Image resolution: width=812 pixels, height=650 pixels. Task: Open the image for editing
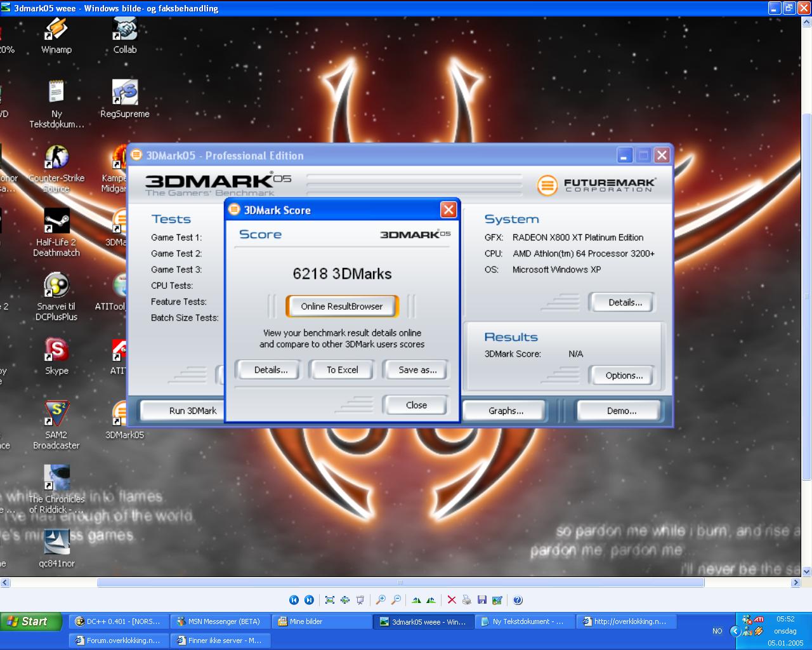[x=497, y=600]
